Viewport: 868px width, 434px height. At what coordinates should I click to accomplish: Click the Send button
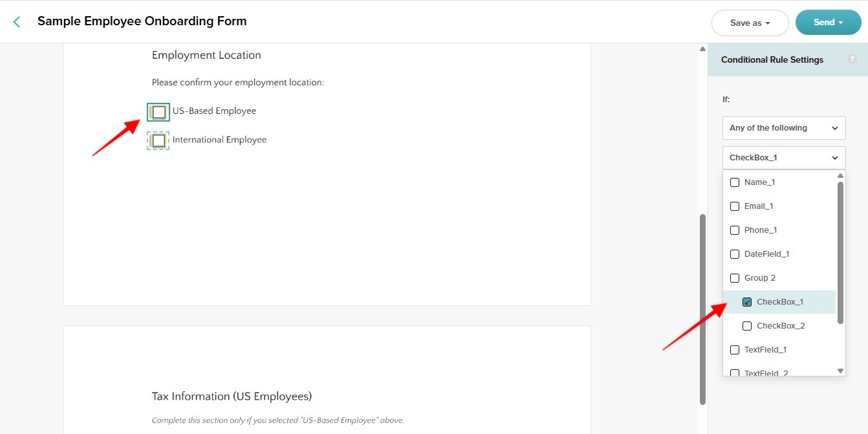coord(828,22)
